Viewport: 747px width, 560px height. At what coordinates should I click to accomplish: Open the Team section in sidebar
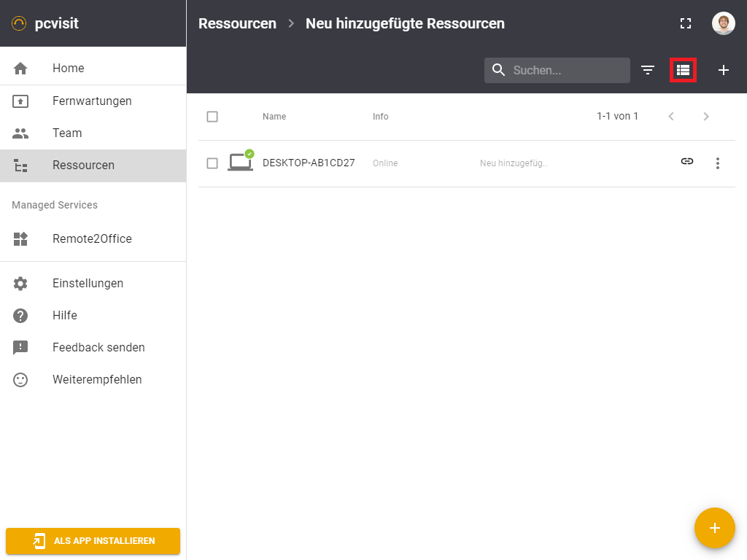[x=67, y=133]
